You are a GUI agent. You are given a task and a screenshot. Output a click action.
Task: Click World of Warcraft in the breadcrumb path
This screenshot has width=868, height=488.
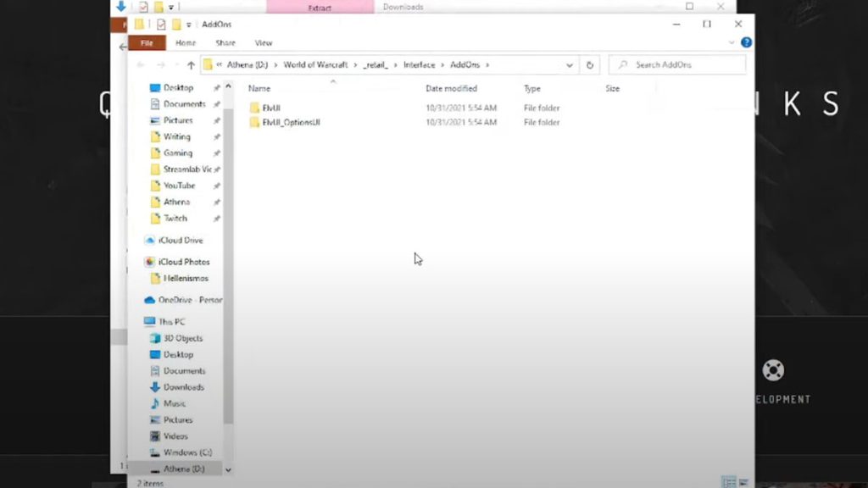(315, 65)
